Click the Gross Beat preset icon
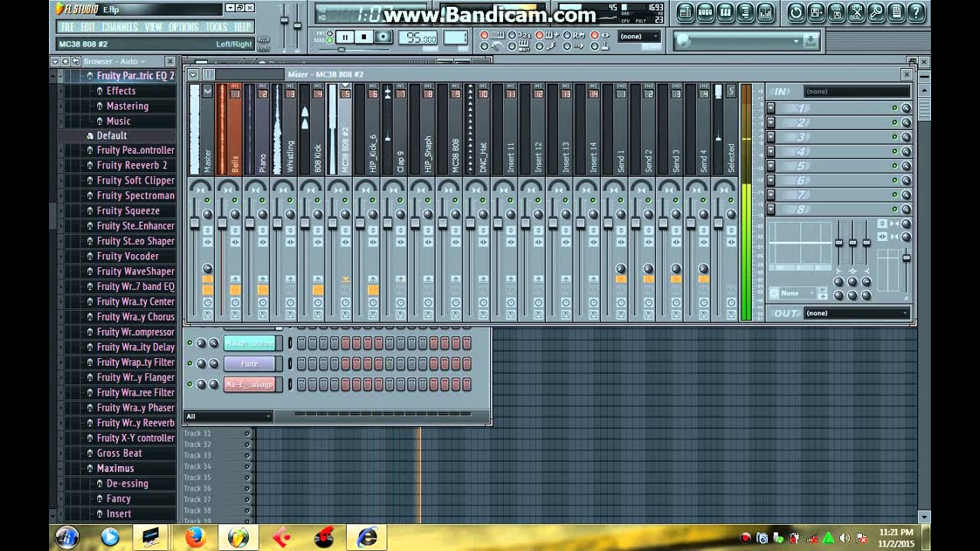Viewport: 980px width, 551px height. 90,453
